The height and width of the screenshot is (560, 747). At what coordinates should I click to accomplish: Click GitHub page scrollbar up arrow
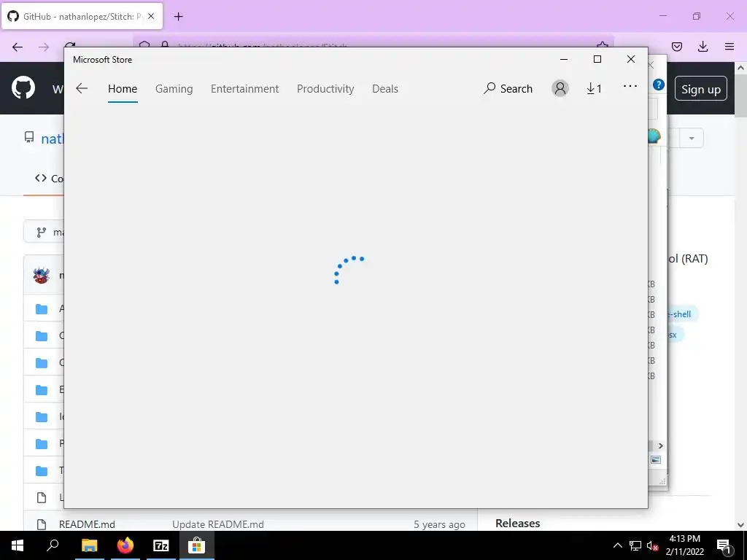click(741, 68)
